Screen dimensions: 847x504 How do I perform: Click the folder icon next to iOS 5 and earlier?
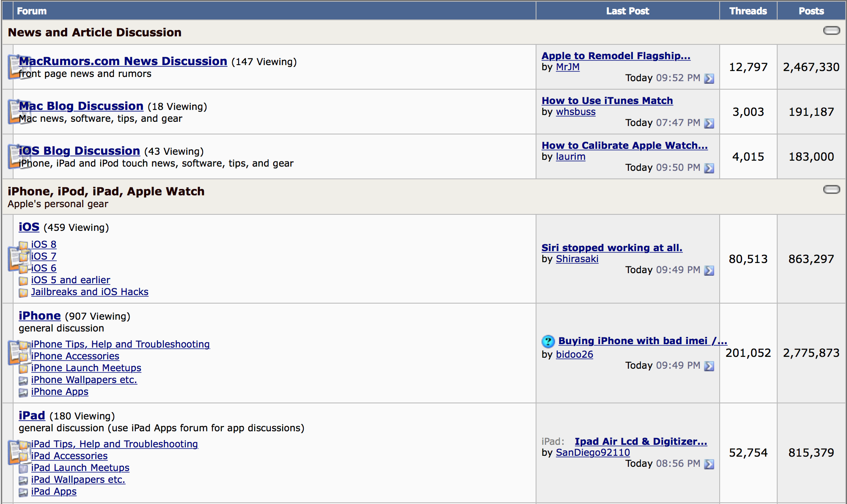coord(24,281)
